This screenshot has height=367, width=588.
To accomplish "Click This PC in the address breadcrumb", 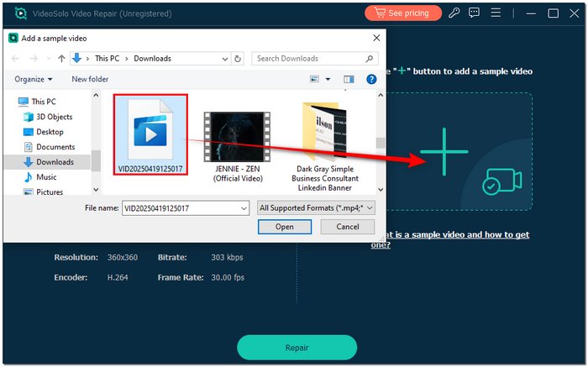I will tap(107, 59).
